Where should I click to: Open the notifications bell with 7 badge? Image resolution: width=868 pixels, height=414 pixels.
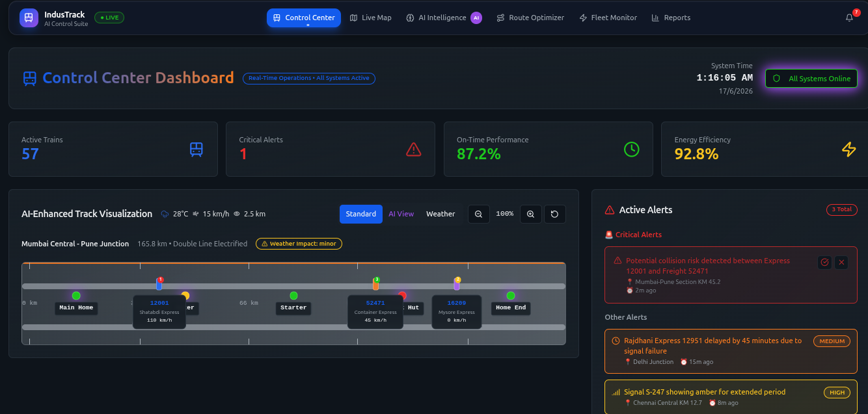point(850,18)
